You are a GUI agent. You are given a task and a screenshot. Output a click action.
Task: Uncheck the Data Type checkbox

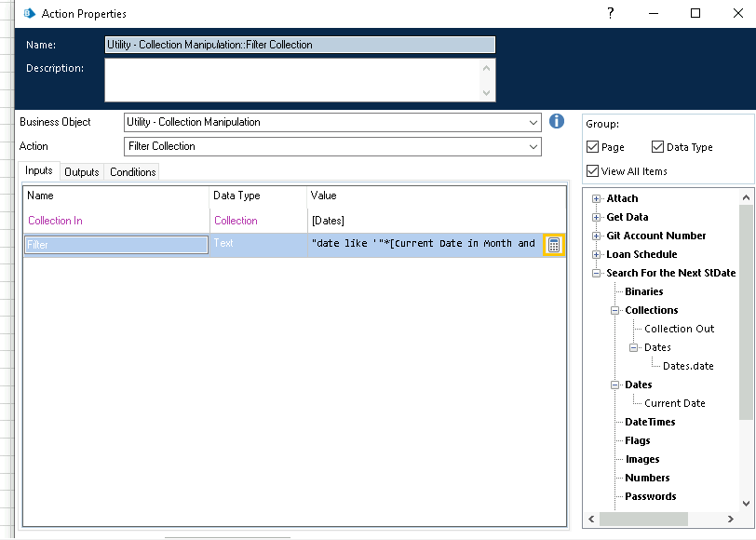click(658, 147)
